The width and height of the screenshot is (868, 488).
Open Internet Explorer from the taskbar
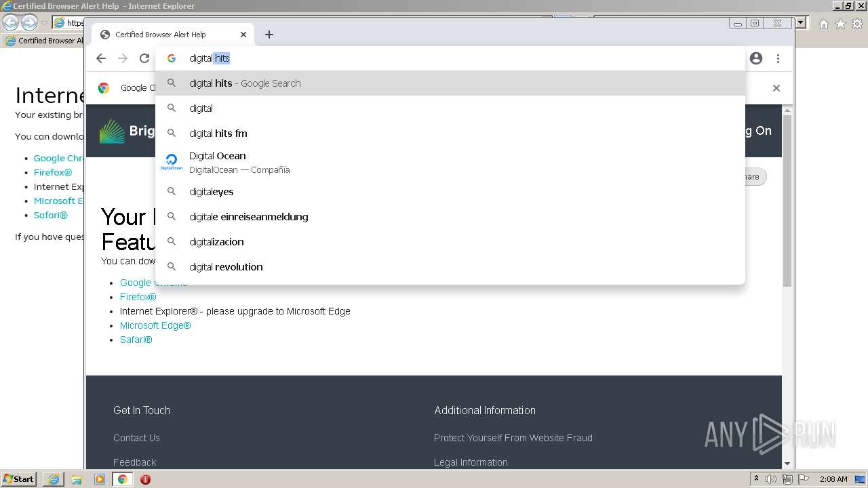(x=54, y=479)
